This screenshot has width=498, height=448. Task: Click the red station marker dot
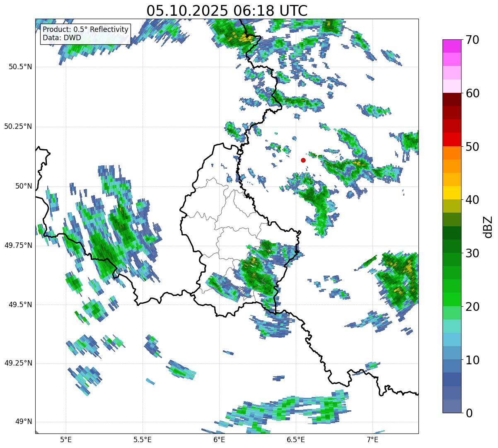[x=303, y=160]
